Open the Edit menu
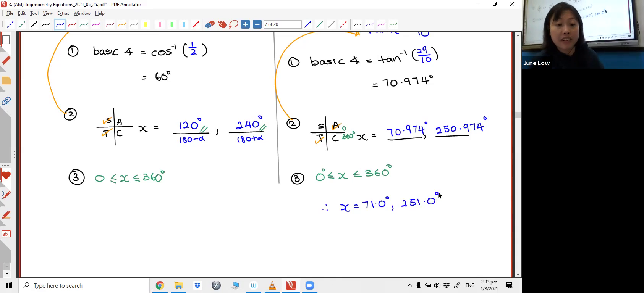The height and width of the screenshot is (293, 644). [x=22, y=13]
